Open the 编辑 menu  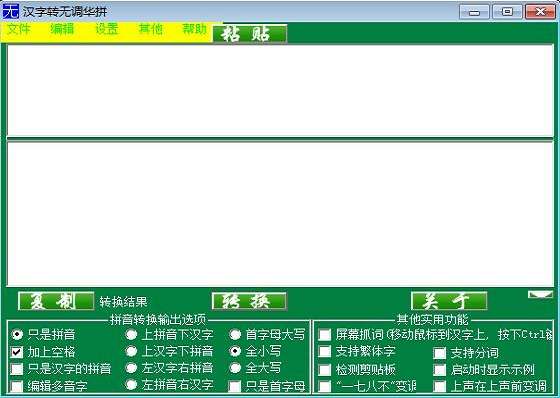(62, 29)
